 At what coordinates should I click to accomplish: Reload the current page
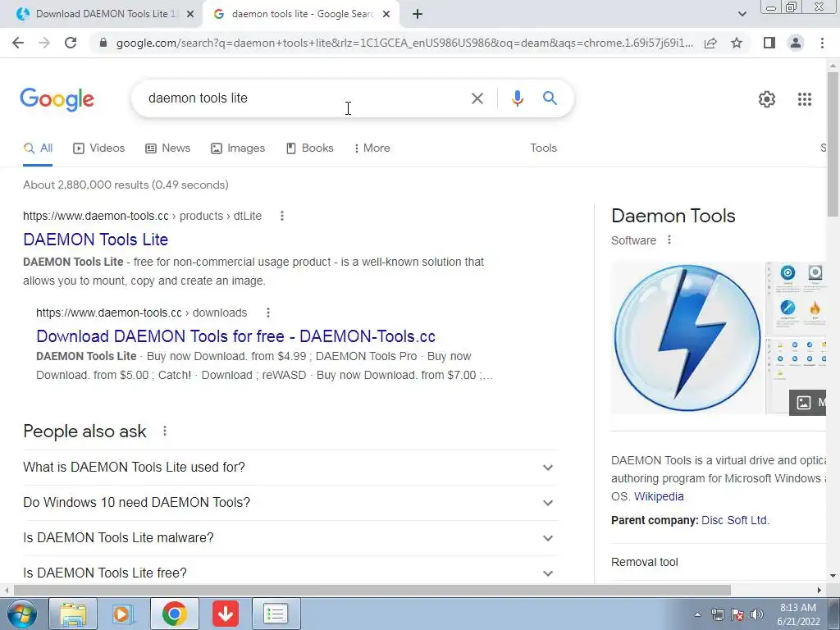[71, 43]
